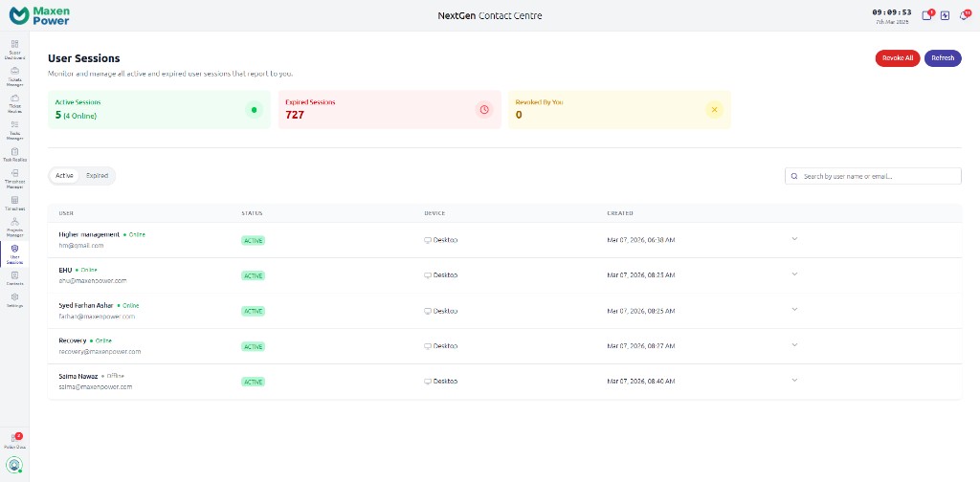Open Projects Manager from the sidebar
This screenshot has width=980, height=482.
coord(14,226)
